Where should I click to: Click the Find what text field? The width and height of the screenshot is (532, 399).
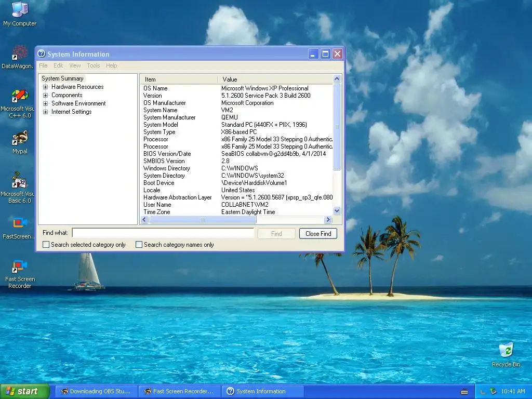coord(163,233)
